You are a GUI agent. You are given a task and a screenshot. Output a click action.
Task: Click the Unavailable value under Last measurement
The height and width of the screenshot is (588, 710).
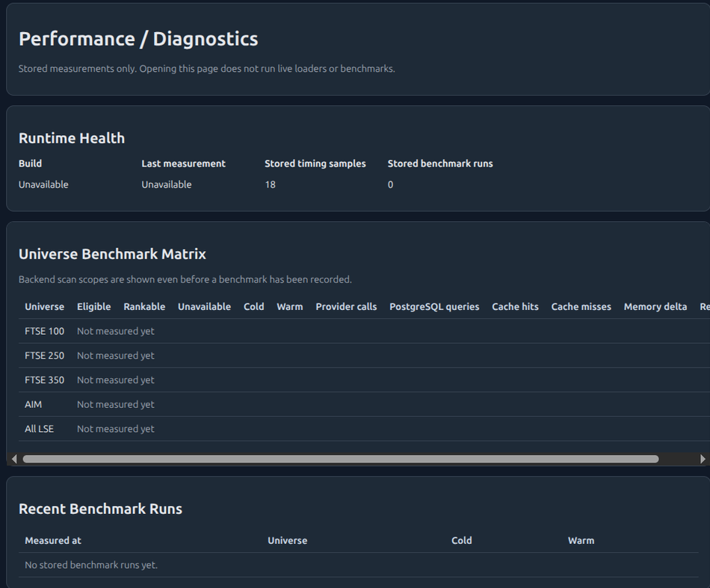167,185
